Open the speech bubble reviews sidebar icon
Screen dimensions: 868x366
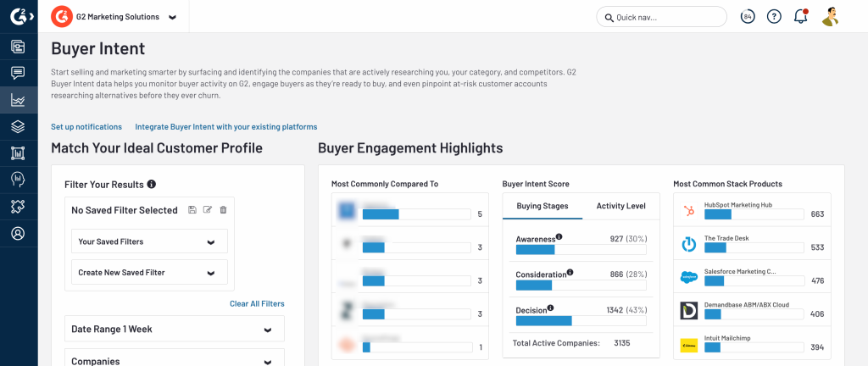pos(18,73)
